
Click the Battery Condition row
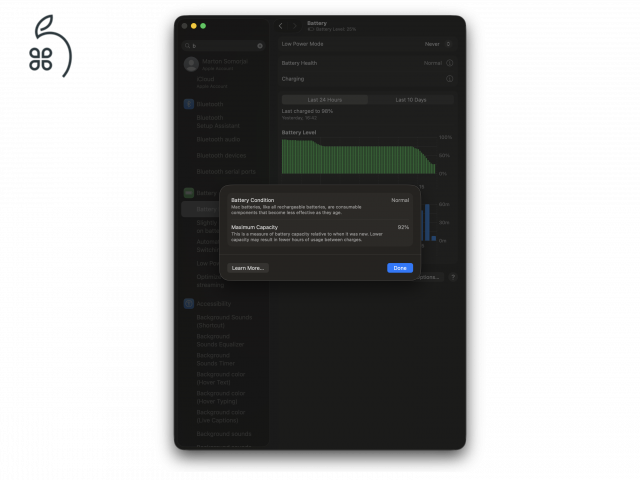click(320, 206)
